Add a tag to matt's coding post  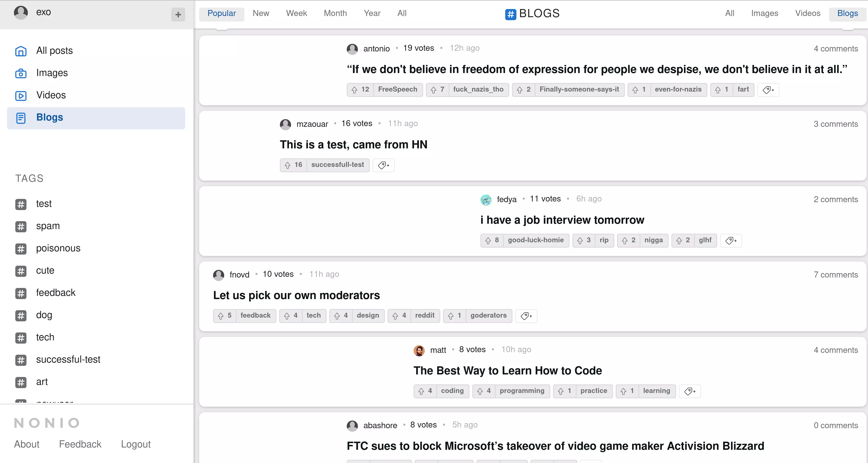(690, 391)
